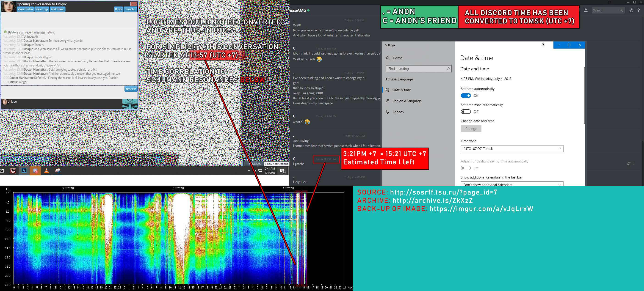644x291 pixels.
Task: Open the Snipping Tool taskbar icon
Action: (58, 171)
